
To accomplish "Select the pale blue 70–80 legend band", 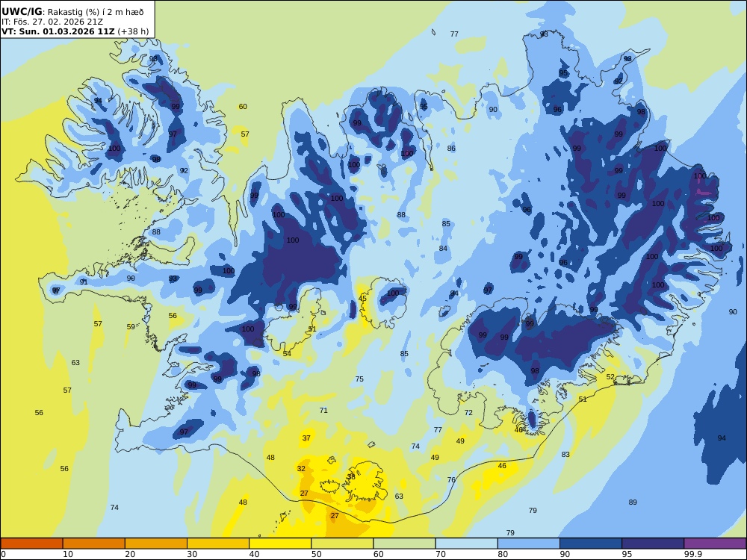I will [466, 544].
